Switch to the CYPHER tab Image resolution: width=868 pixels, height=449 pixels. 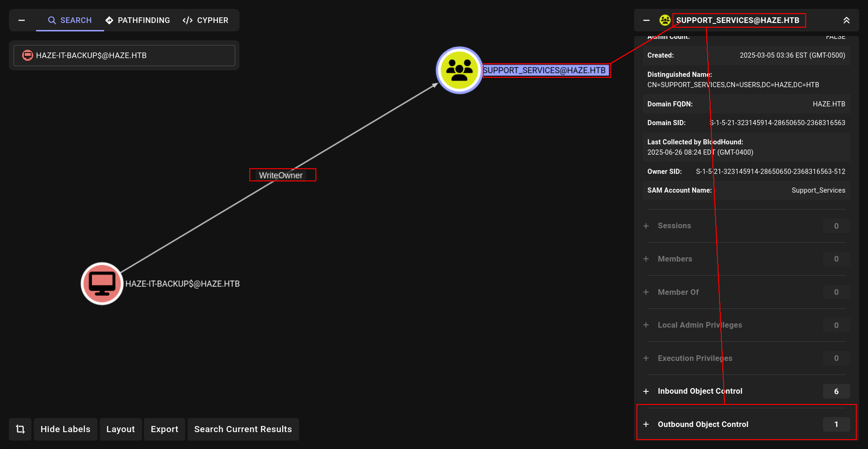click(x=205, y=20)
